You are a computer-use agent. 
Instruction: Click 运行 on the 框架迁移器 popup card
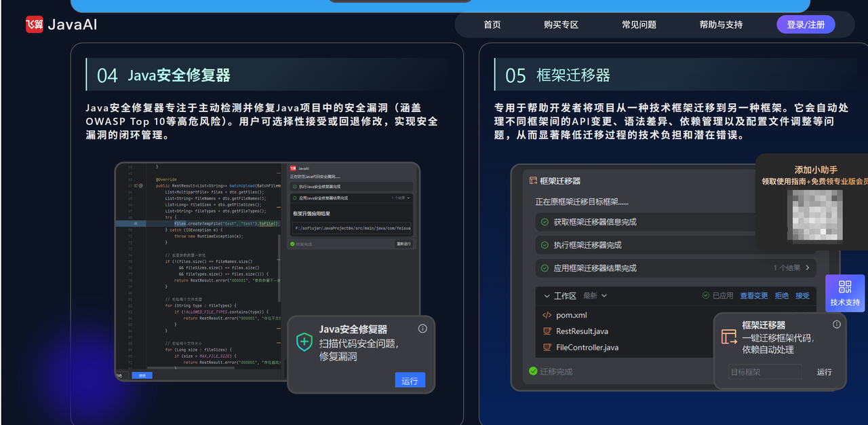point(825,372)
